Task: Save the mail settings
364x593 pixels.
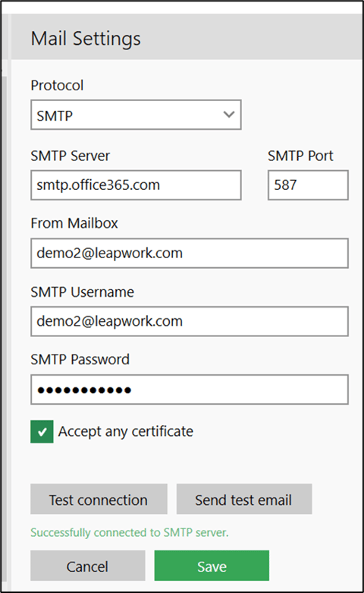Action: coord(212,566)
